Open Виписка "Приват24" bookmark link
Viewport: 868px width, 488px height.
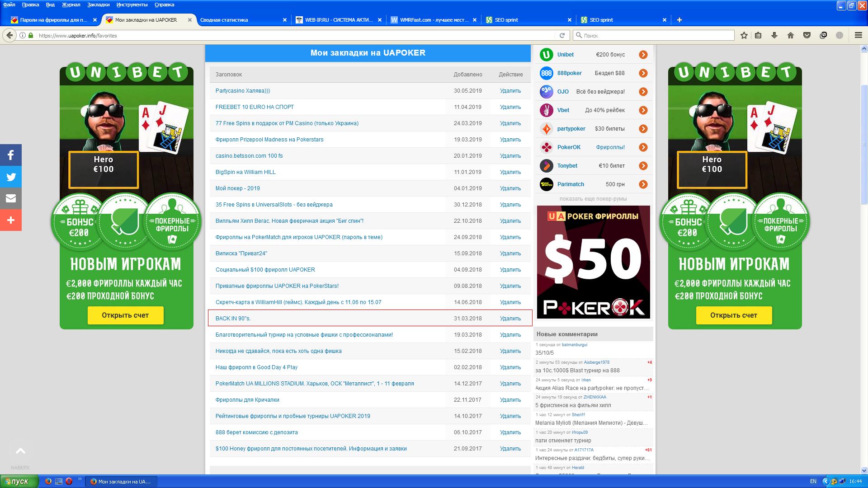coord(241,253)
